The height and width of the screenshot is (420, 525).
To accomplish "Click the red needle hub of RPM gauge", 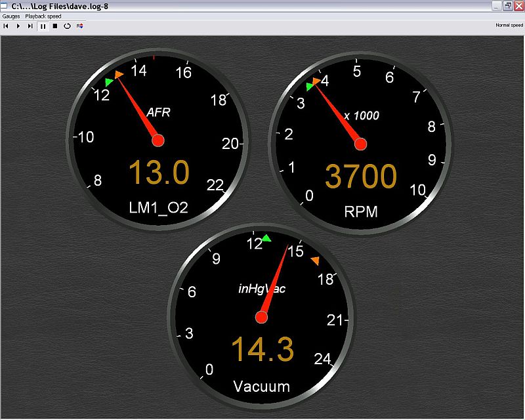I will (x=360, y=144).
